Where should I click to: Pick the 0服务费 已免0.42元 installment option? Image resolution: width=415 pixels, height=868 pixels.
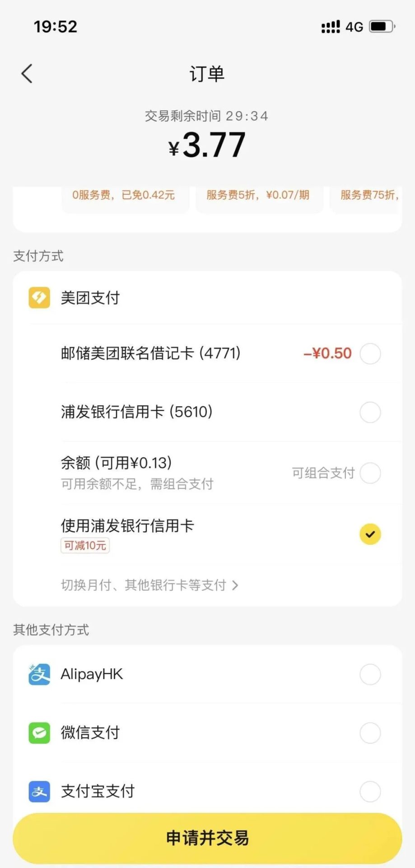[x=125, y=199]
